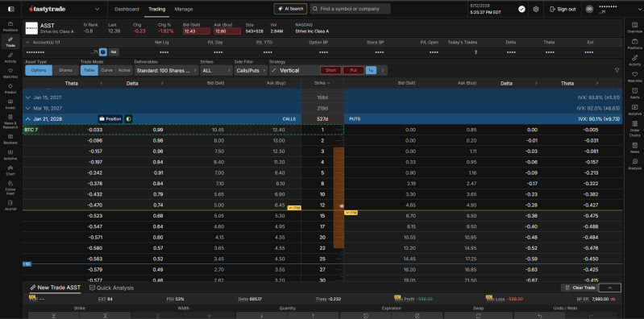
Task: Open the Deliverables dropdown
Action: click(x=166, y=70)
